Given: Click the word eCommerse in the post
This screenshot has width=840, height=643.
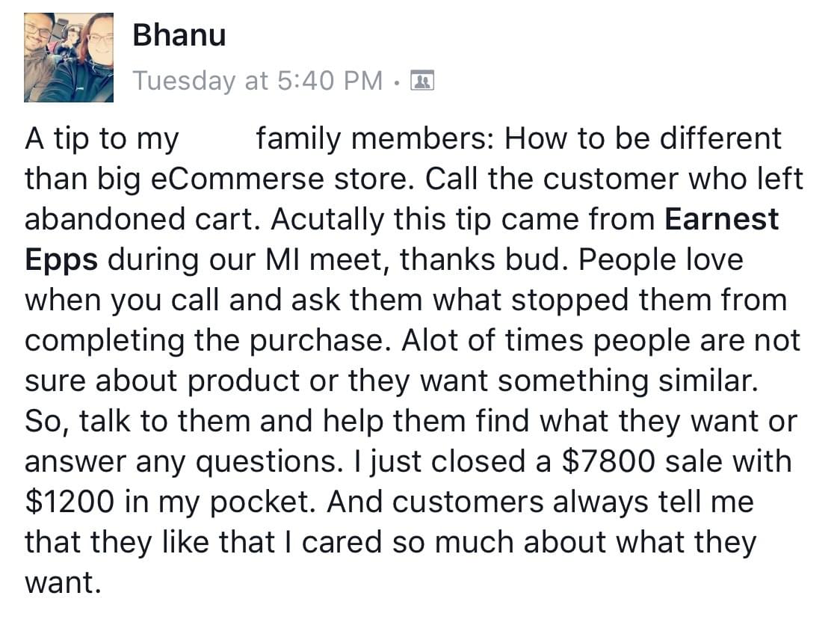Looking at the screenshot, I should [x=217, y=179].
